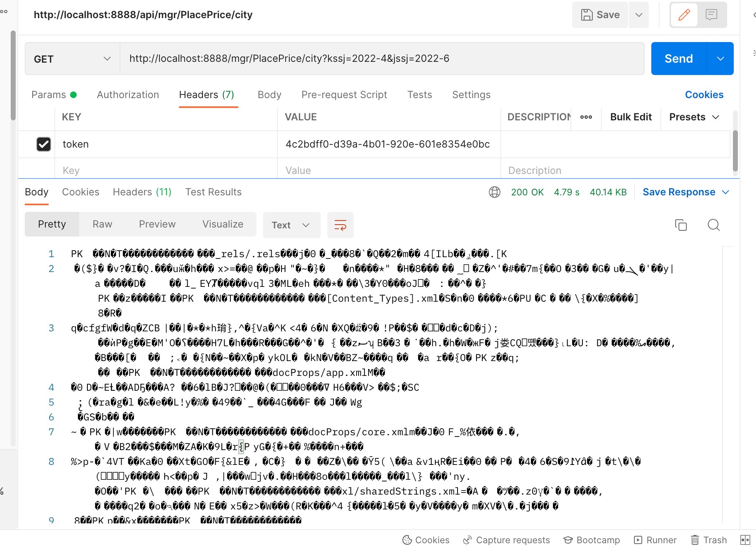Open the Text format dropdown

(291, 225)
